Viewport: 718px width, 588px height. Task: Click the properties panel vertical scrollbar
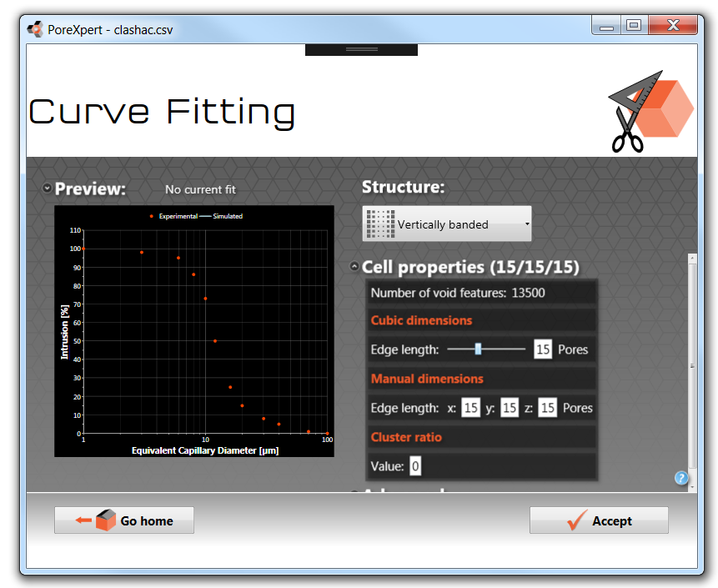691,367
